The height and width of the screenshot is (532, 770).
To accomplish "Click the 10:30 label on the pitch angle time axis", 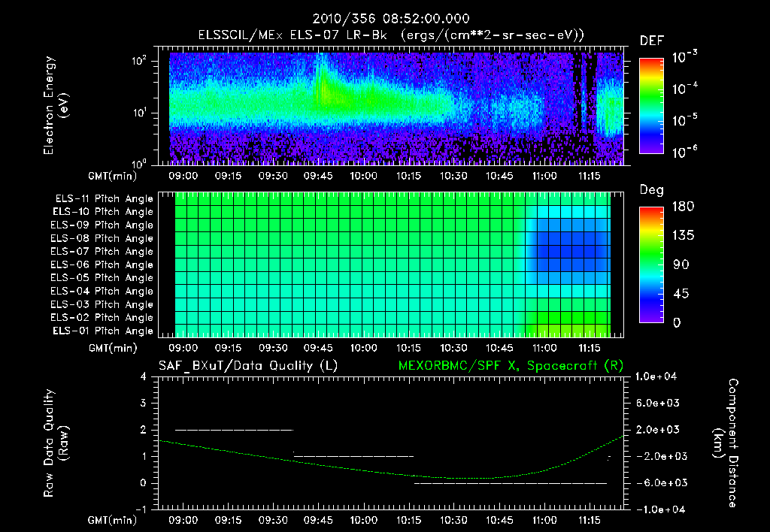I will click(x=453, y=348).
